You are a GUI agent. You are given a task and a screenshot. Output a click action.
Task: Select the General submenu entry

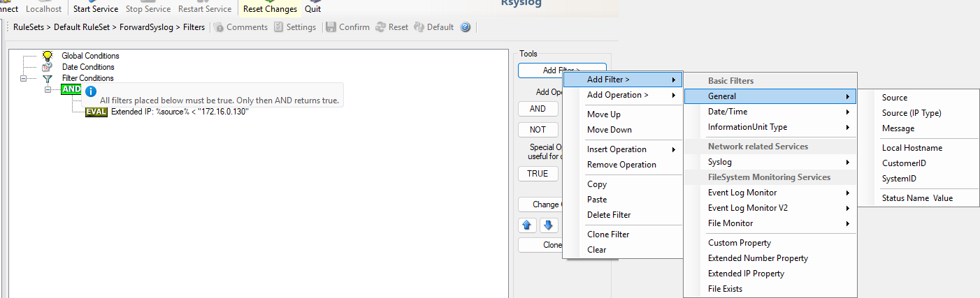pos(770,96)
